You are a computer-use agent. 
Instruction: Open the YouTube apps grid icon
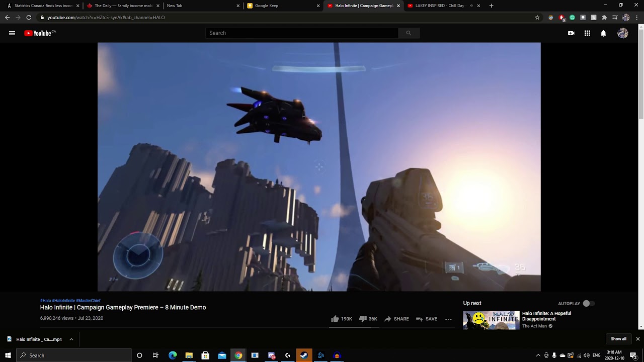[587, 33]
